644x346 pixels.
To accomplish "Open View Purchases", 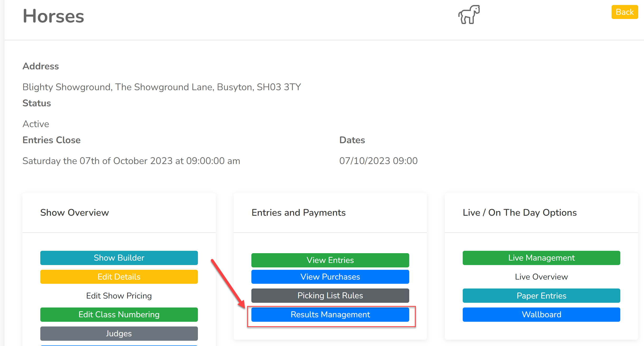I will coord(330,277).
